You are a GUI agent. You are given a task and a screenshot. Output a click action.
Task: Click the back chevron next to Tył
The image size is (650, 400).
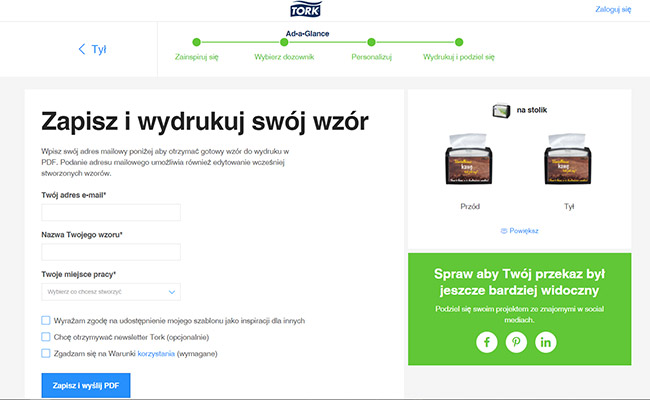click(82, 49)
